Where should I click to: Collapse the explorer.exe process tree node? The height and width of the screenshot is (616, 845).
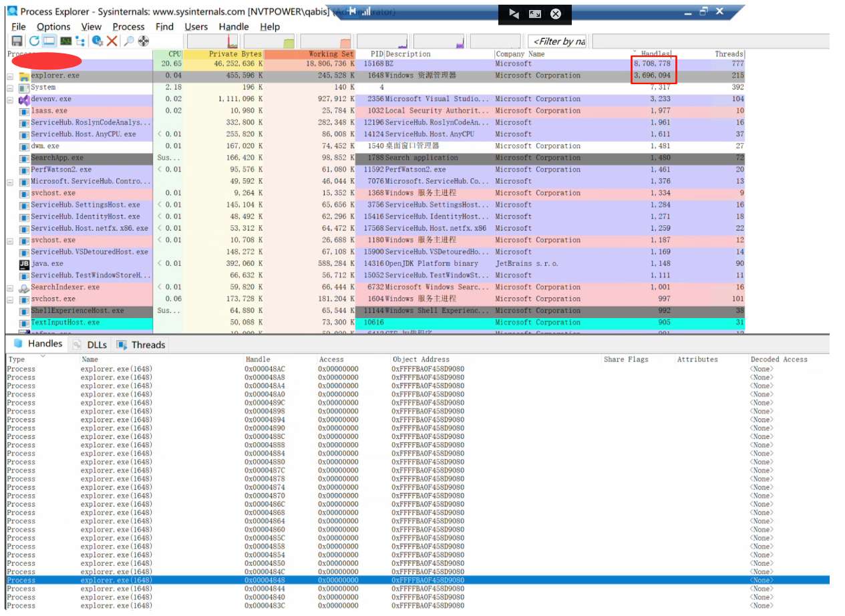coord(10,76)
